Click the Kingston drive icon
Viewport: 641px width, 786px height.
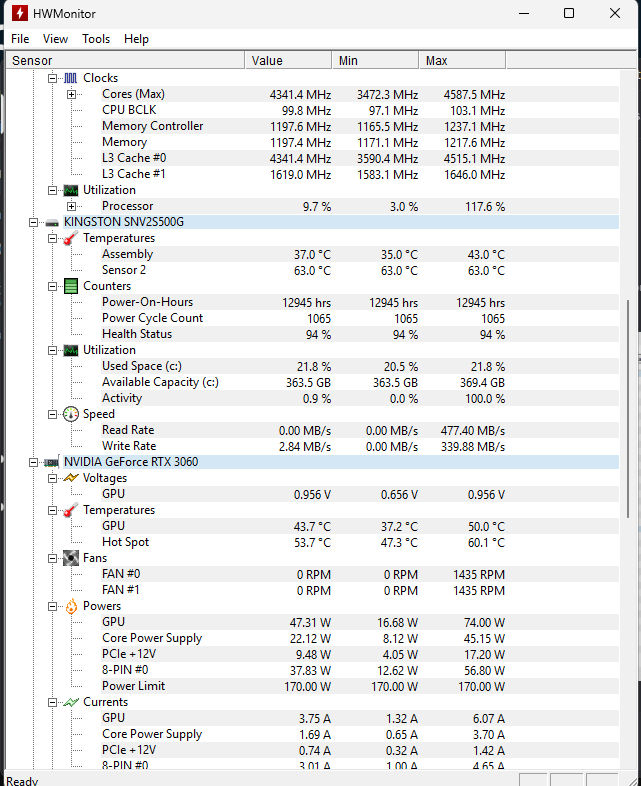pos(52,223)
